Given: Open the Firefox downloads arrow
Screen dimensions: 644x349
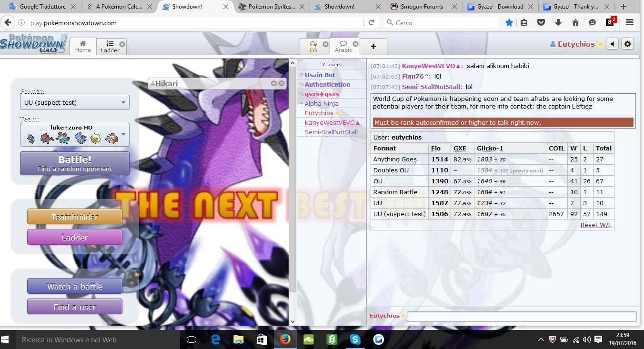Looking at the screenshot, I should click(x=558, y=22).
